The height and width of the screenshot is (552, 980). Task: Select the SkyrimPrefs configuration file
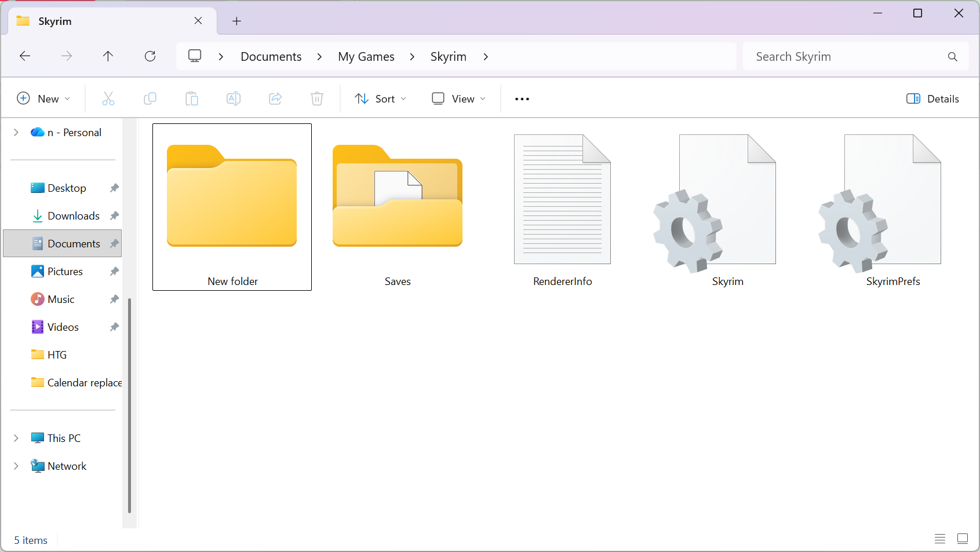pyautogui.click(x=893, y=207)
